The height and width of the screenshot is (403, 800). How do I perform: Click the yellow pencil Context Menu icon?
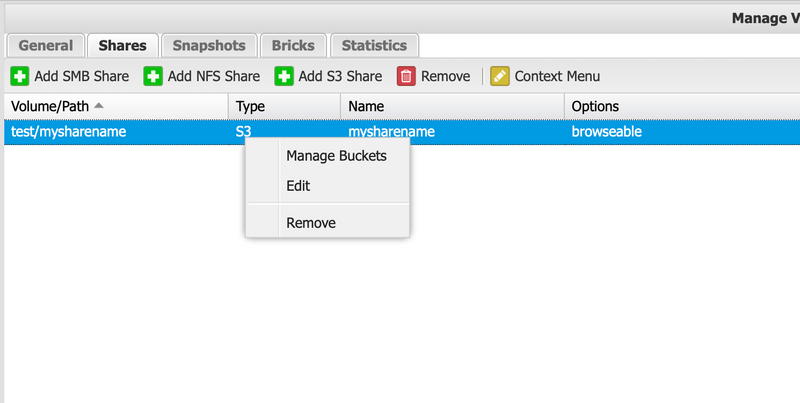point(499,76)
